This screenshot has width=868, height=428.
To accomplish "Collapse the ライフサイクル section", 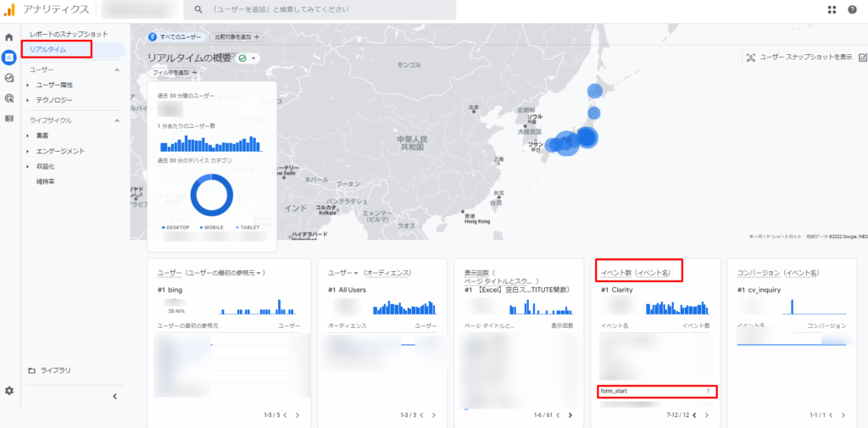I will tap(117, 120).
